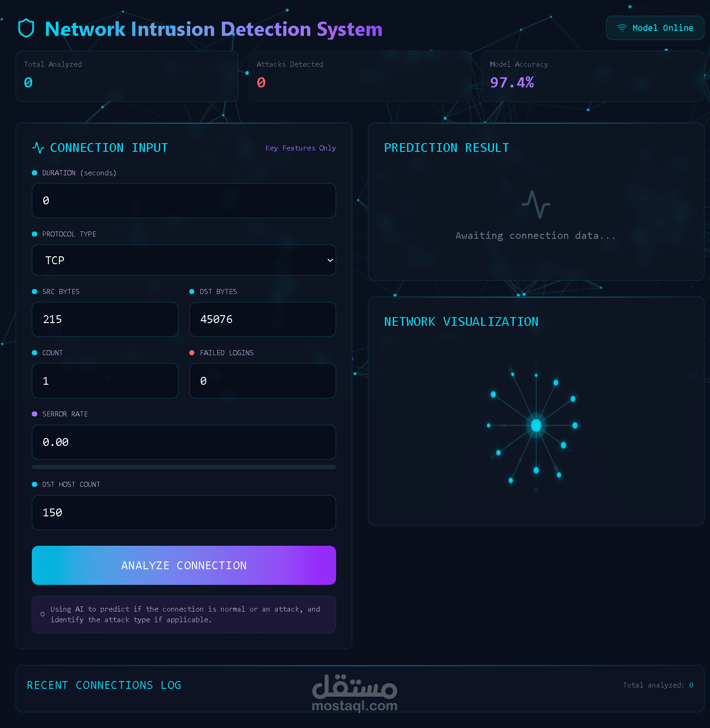This screenshot has height=728, width=710.
Task: Click the PROTOCOL TYPE field label
Action: pos(69,234)
